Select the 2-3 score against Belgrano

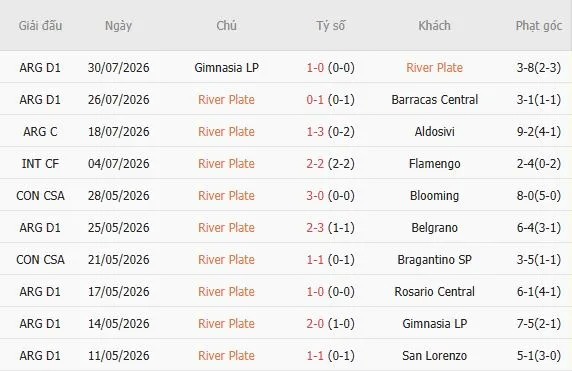pos(315,228)
